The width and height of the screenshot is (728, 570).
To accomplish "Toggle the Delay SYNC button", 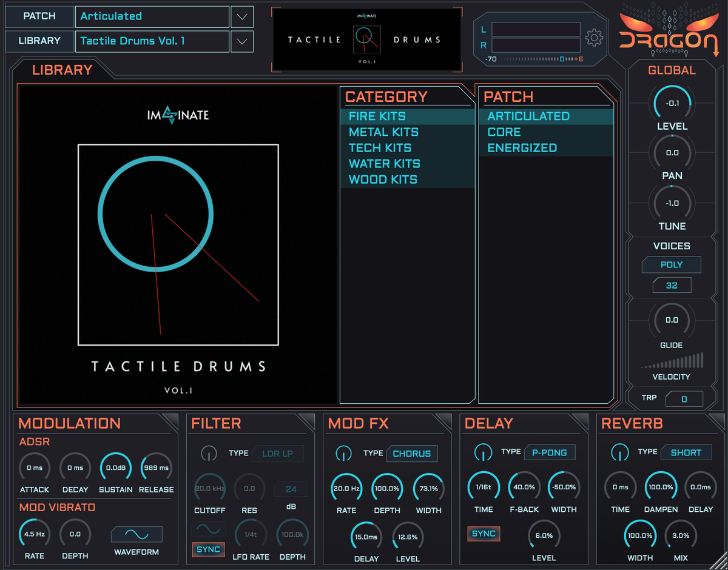I will [484, 534].
